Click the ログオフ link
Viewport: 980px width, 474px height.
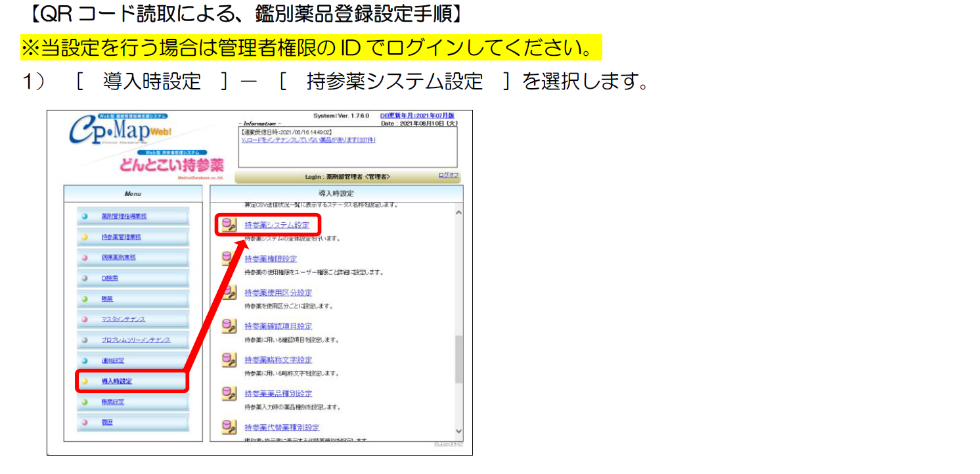[x=449, y=176]
